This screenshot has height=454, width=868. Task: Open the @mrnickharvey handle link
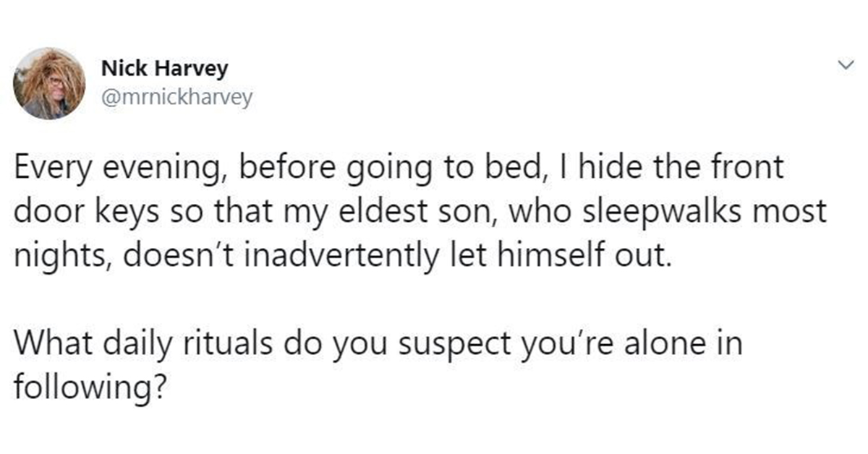[x=177, y=97]
